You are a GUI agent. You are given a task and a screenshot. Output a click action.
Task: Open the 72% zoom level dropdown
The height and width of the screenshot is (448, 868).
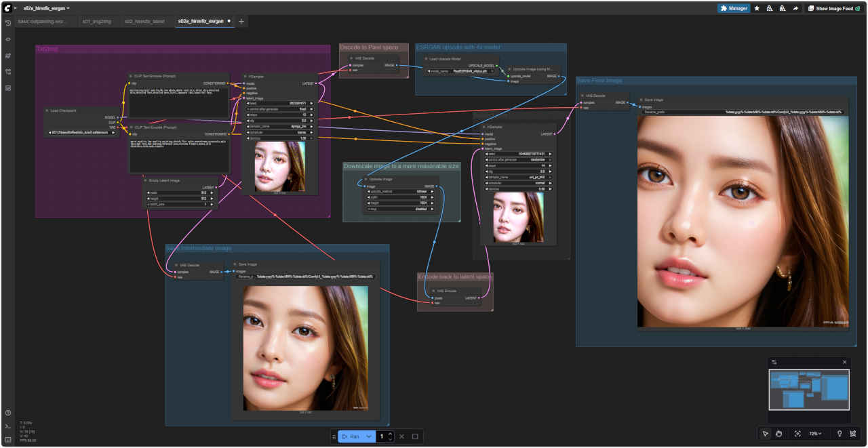click(815, 434)
